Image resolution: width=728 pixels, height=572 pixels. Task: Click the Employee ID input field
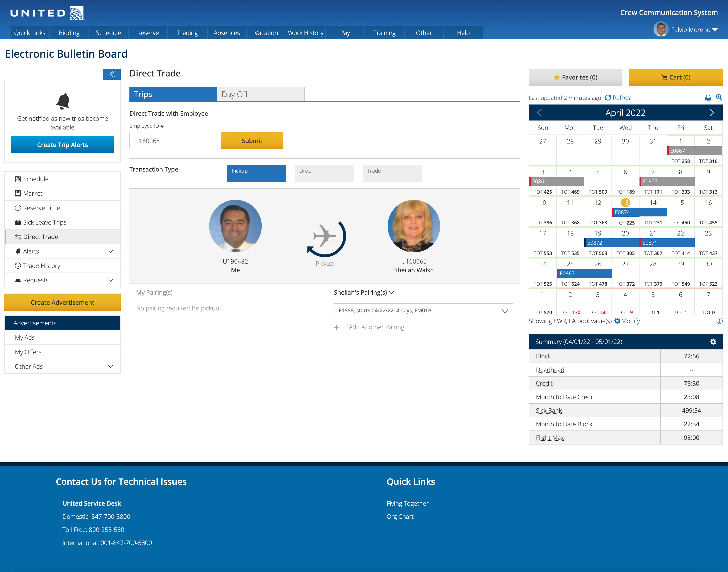coord(175,141)
